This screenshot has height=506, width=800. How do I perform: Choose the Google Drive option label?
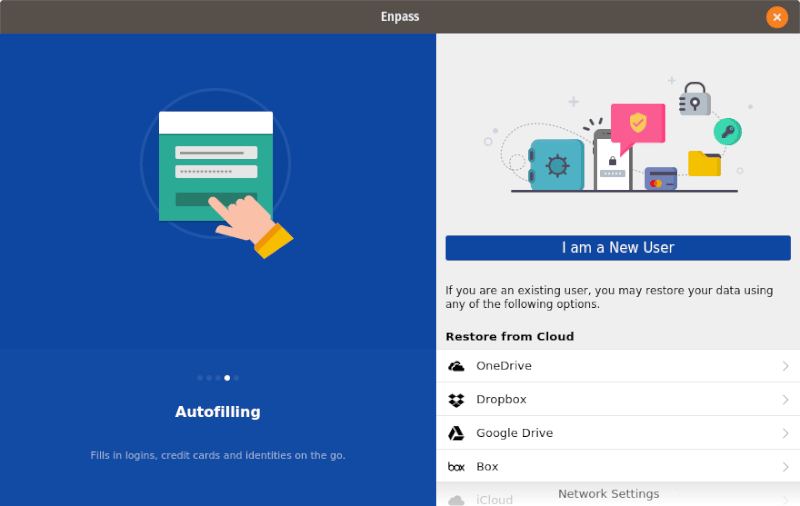pyautogui.click(x=514, y=433)
